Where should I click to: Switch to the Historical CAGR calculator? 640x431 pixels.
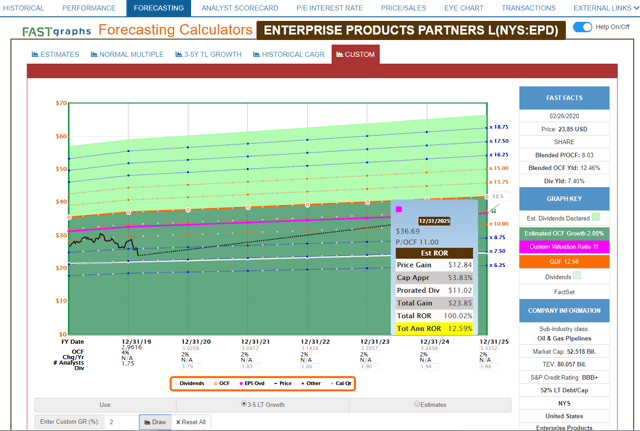(x=289, y=54)
